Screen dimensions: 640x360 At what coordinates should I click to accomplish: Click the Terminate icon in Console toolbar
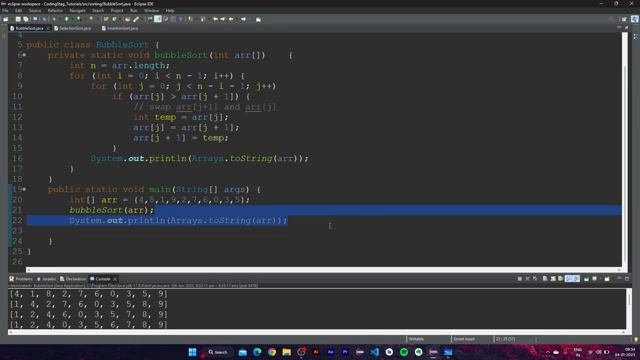(520, 279)
